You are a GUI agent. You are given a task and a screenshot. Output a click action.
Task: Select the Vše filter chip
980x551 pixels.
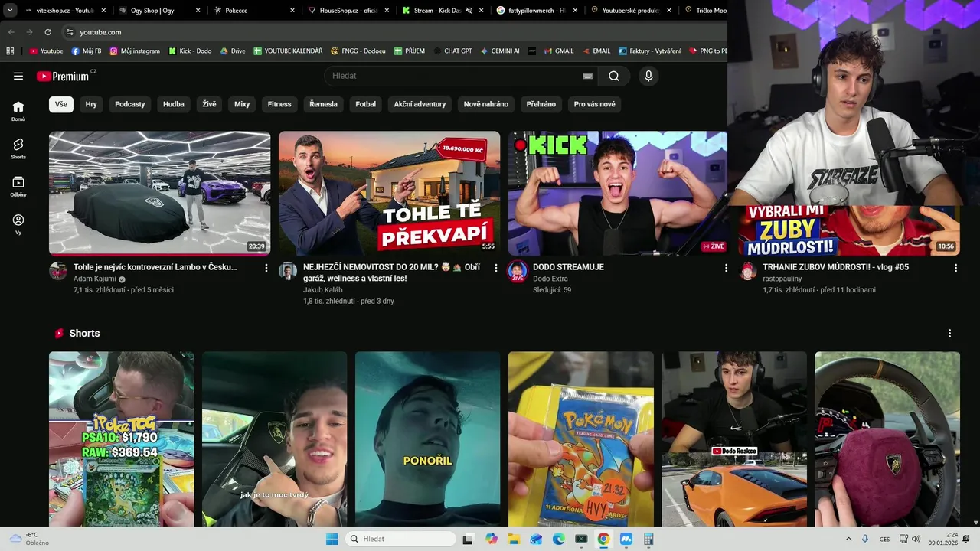(61, 104)
